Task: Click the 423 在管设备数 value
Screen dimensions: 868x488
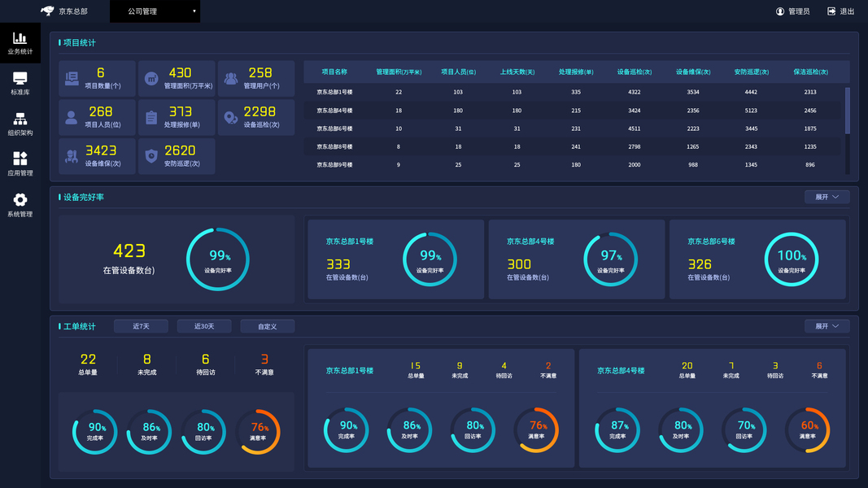Action: [x=129, y=251]
